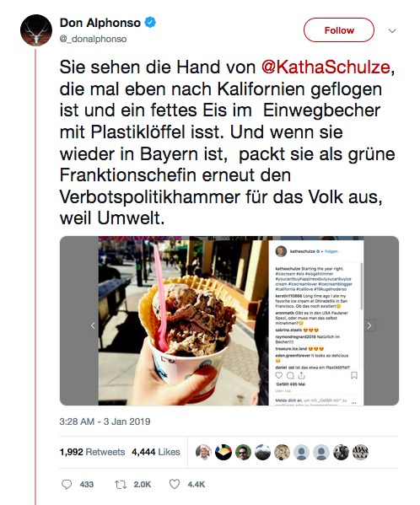Viewport: 420px width, 505px height.
Task: Click the first liker avatar in the row
Action: pos(203,452)
